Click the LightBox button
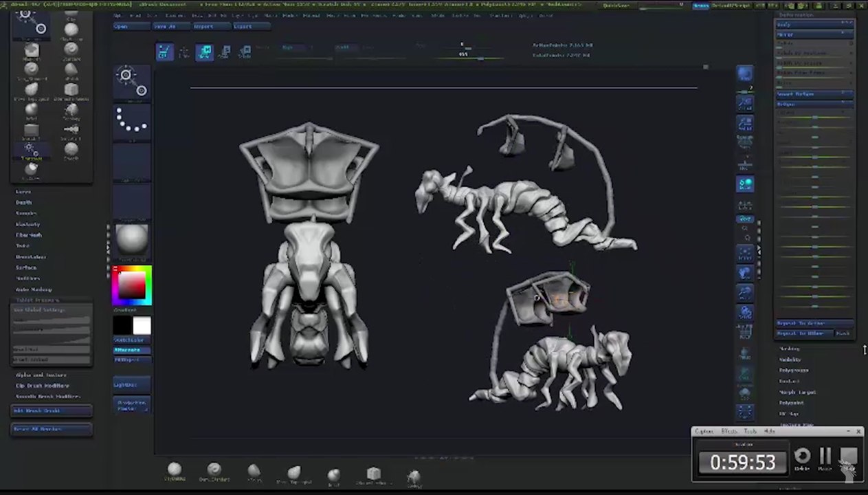Screen dimensions: 868x495 (x=132, y=385)
